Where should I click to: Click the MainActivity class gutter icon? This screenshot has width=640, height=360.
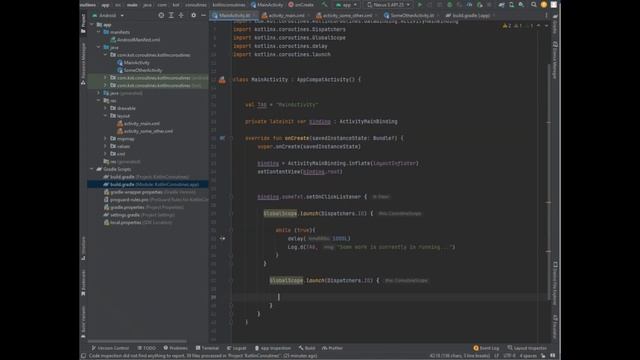pos(222,80)
